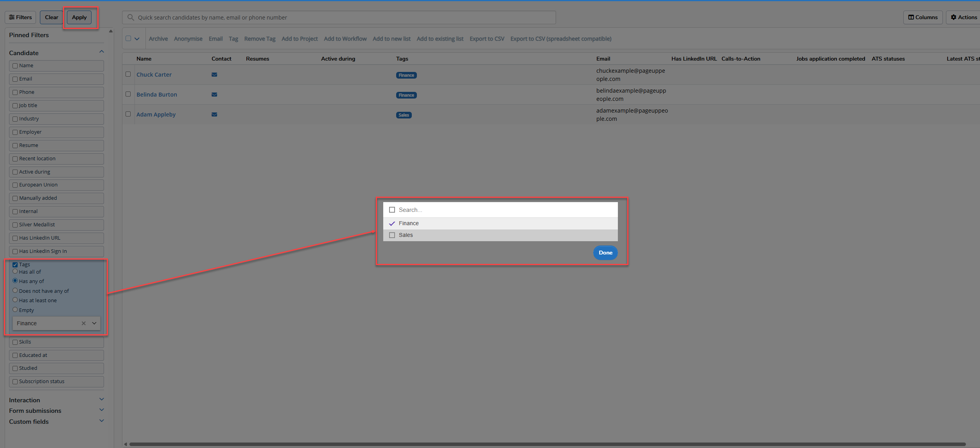Click the email icon for Chuck Carter
This screenshot has width=980, height=448.
click(214, 75)
